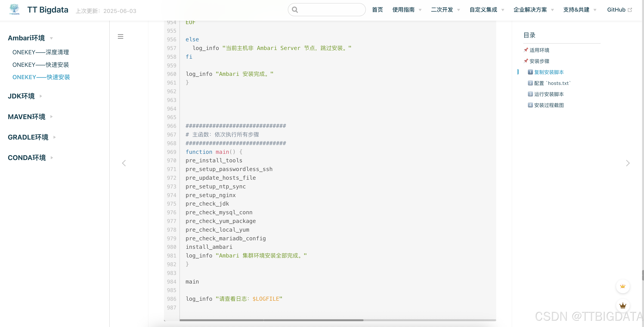Go to next page arrow
The width and height of the screenshot is (644, 327).
(x=628, y=163)
